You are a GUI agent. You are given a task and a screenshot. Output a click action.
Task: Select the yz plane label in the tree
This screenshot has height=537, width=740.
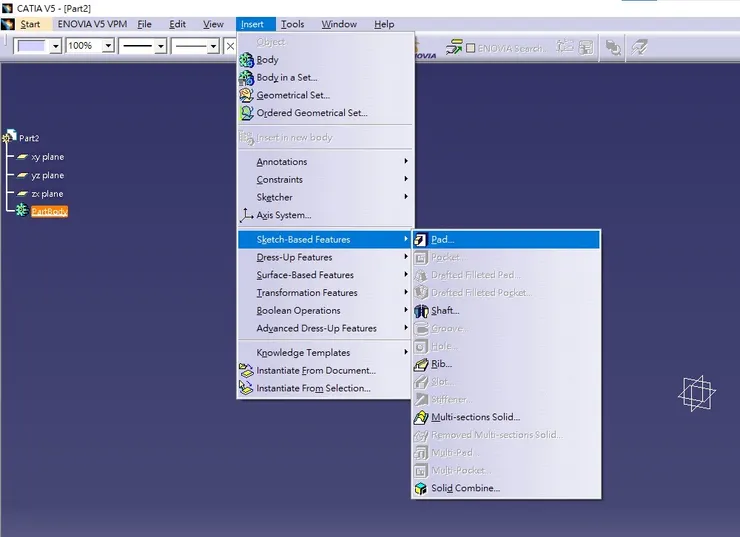[x=48, y=176]
